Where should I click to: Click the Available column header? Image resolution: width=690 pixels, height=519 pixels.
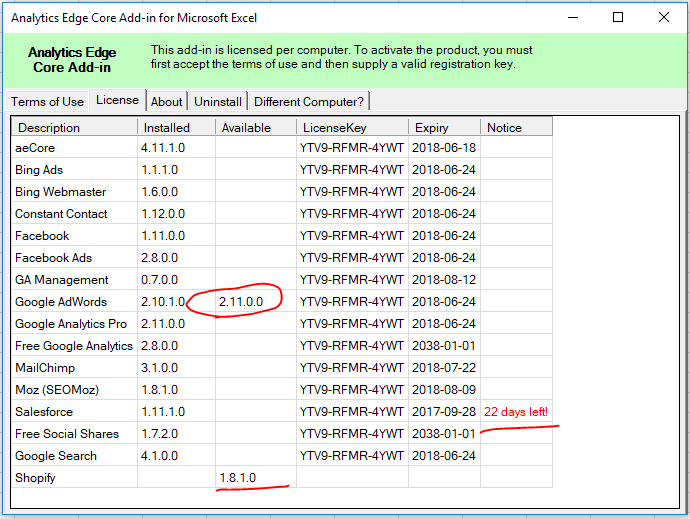pyautogui.click(x=256, y=127)
